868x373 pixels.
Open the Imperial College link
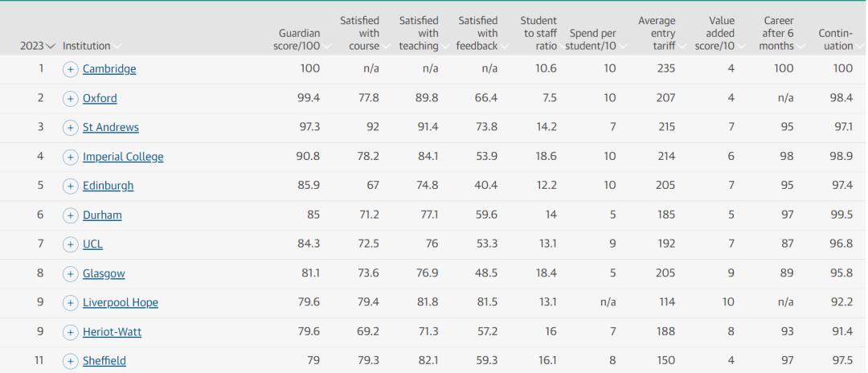[x=123, y=157]
